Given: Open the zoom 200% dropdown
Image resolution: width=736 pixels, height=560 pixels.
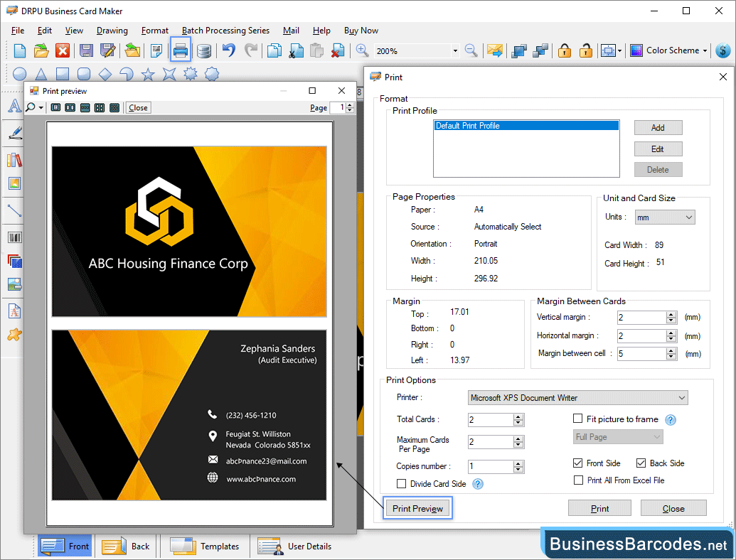Looking at the screenshot, I should tap(455, 50).
